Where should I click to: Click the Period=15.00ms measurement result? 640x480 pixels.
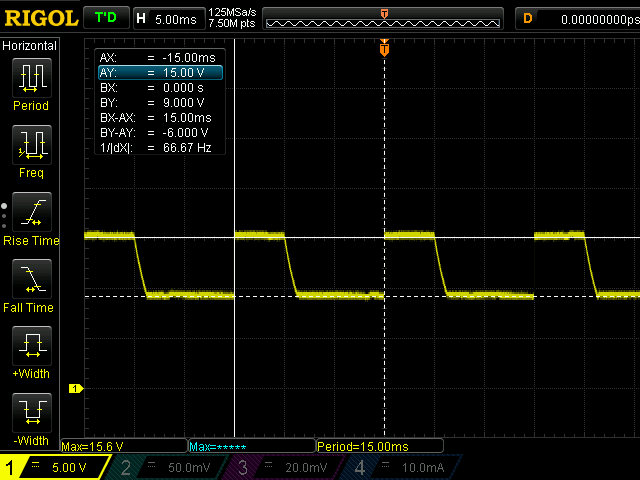click(x=378, y=446)
